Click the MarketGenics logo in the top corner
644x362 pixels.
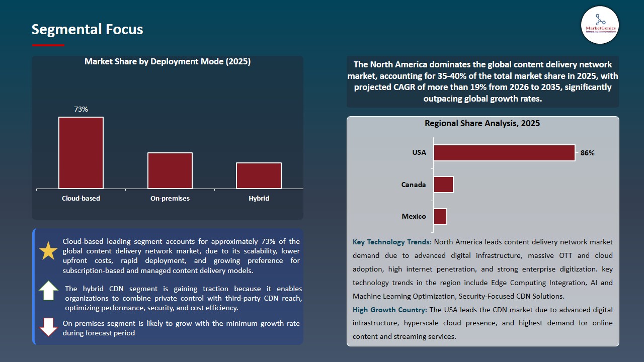coord(600,25)
